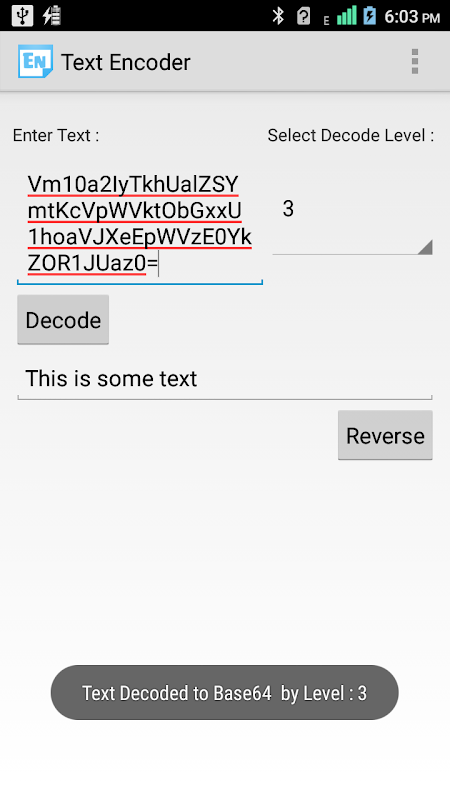Image resolution: width=450 pixels, height=800 pixels.
Task: Tap the USB debugging battery icon
Action: [x=52, y=16]
